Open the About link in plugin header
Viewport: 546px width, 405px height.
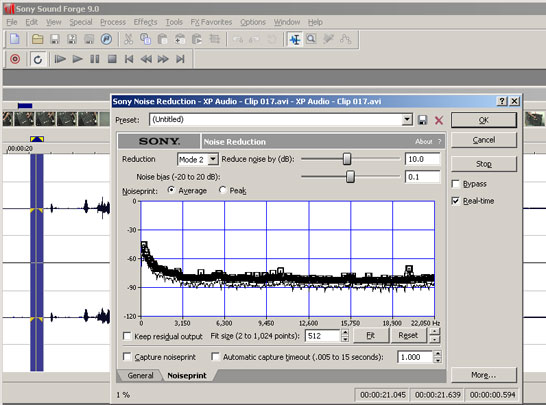423,141
